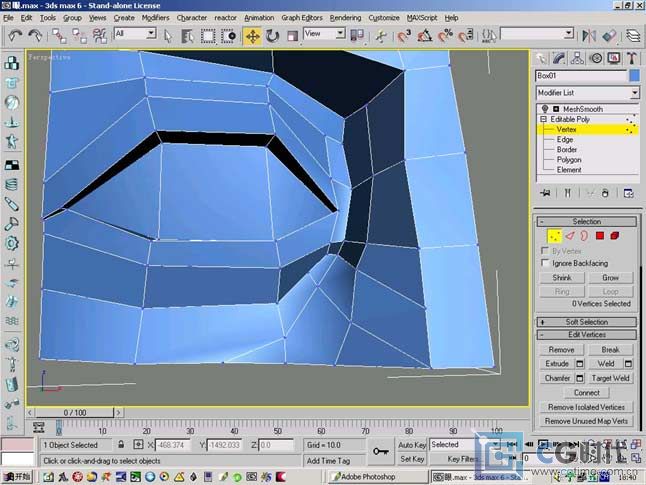Toggle Percent Snap icon
The width and height of the screenshot is (646, 485).
point(445,36)
